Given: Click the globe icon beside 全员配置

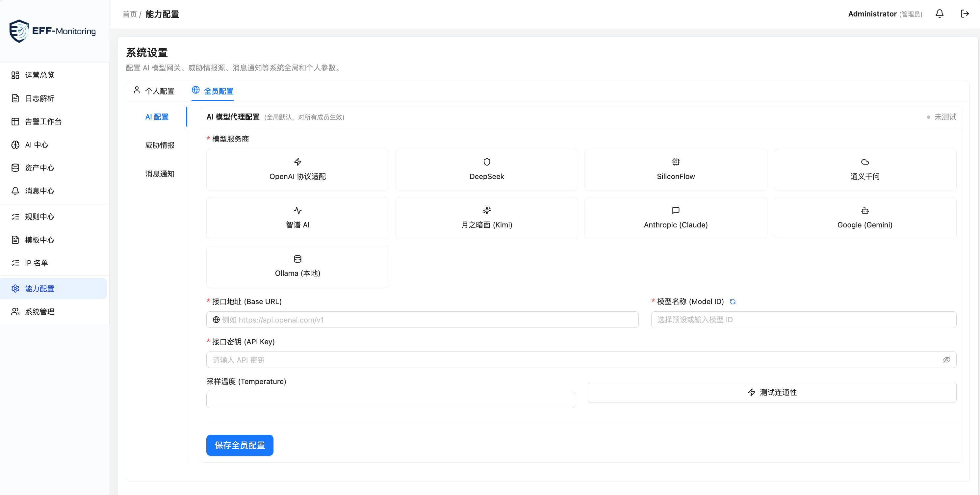Looking at the screenshot, I should 195,90.
